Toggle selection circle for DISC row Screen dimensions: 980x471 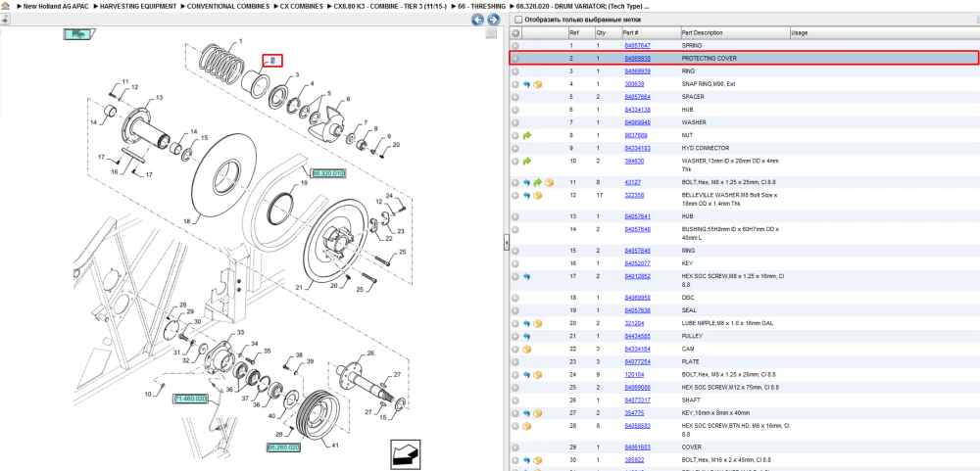tap(515, 298)
